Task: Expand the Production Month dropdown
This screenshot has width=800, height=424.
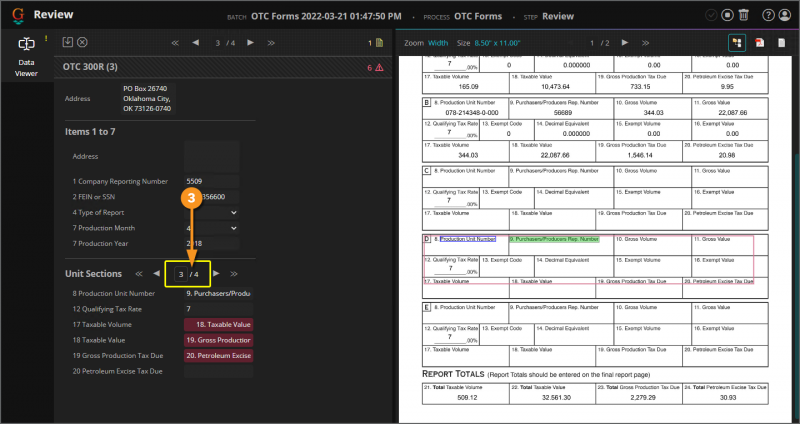Action: [x=233, y=228]
